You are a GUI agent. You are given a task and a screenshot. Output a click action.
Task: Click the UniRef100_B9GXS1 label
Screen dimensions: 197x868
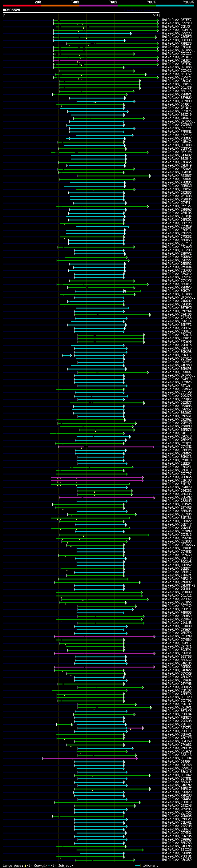(x=177, y=653)
